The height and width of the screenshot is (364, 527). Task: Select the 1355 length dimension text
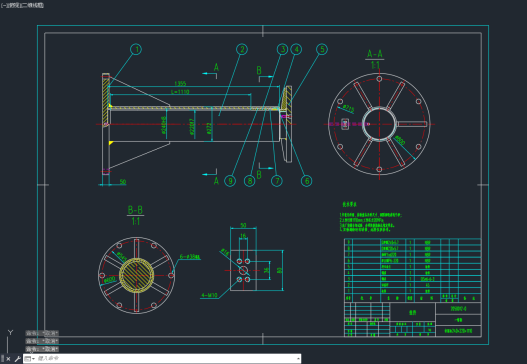pyautogui.click(x=180, y=83)
